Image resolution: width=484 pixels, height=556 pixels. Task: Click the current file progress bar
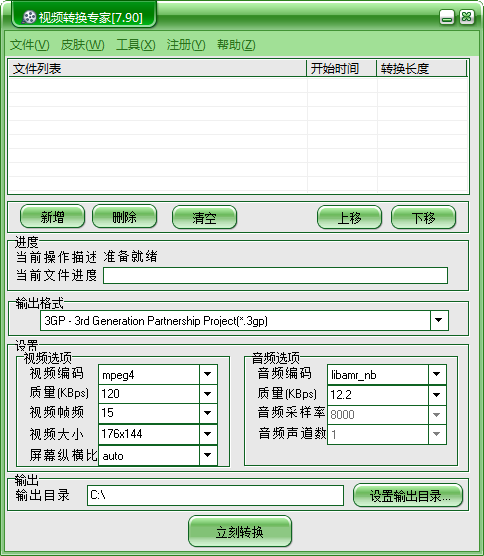tap(275, 276)
